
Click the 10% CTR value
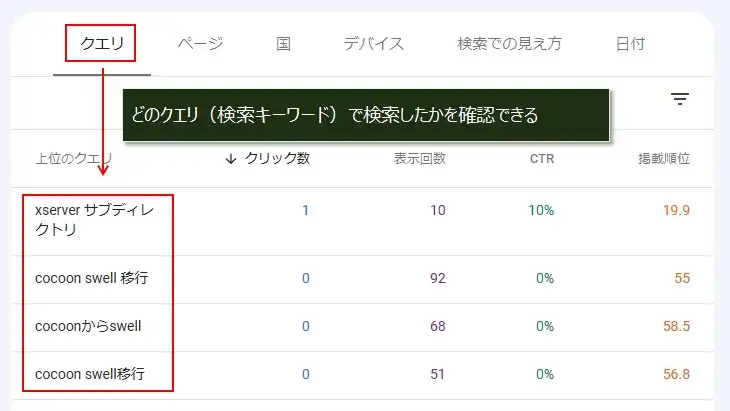(541, 210)
